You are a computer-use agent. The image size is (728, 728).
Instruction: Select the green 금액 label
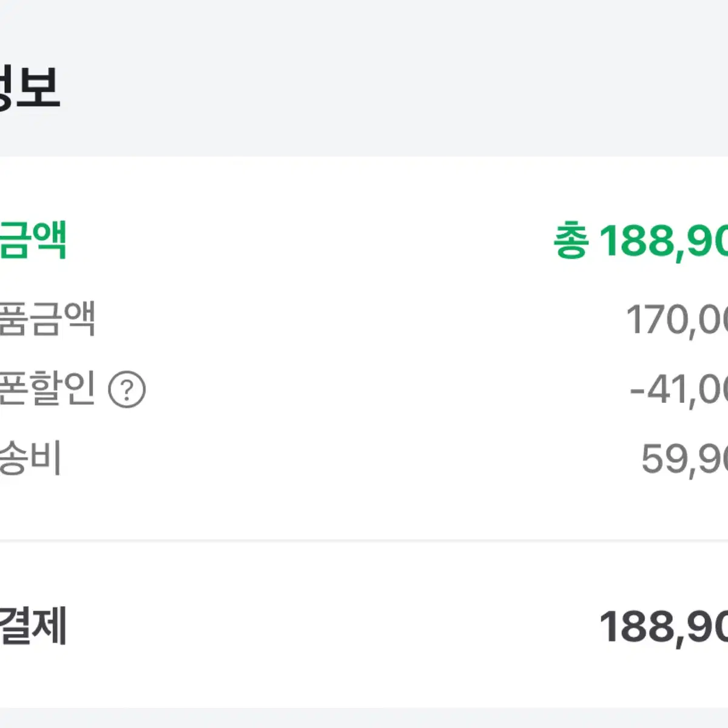pos(33,240)
